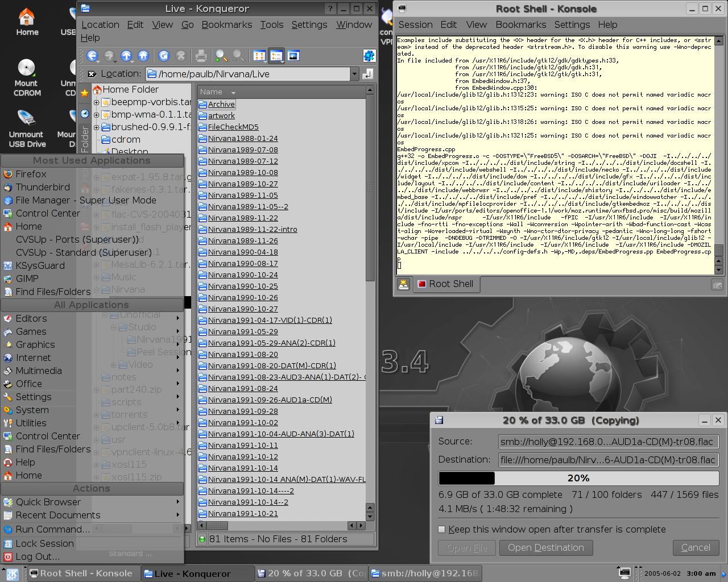Open a new session in Konsole
The height and width of the screenshot is (582, 728).
(403, 284)
